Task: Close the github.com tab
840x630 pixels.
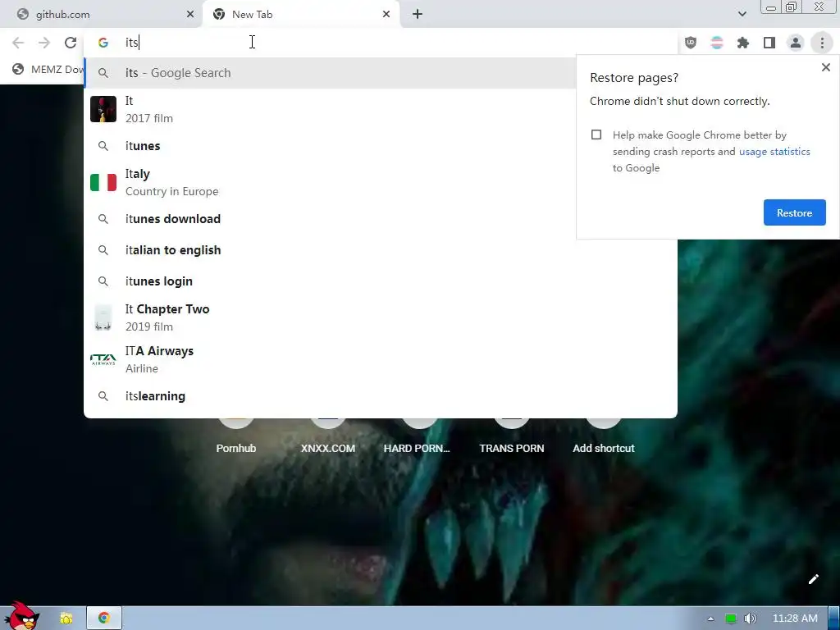Action: pyautogui.click(x=190, y=15)
